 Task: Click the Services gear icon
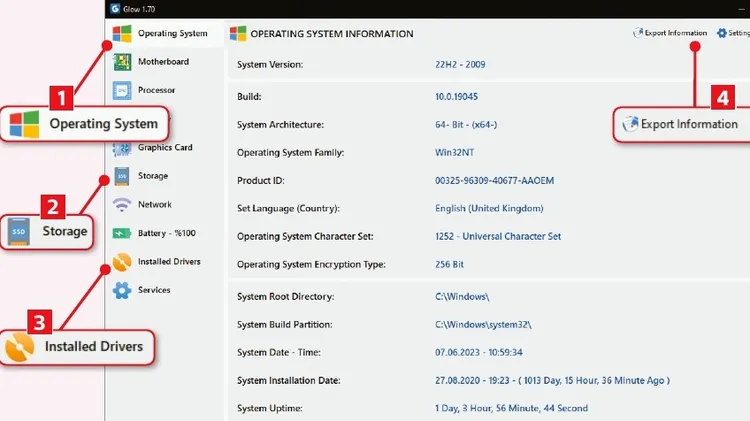click(122, 290)
